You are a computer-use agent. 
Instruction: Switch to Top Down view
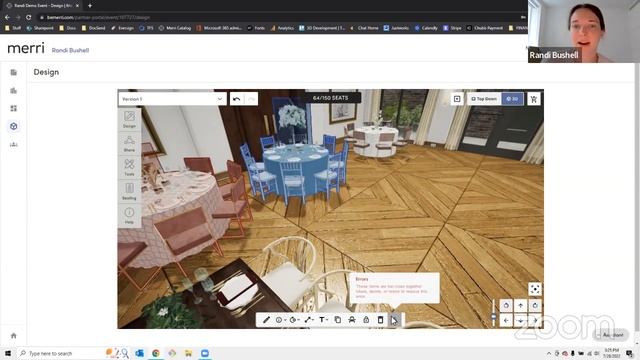484,99
